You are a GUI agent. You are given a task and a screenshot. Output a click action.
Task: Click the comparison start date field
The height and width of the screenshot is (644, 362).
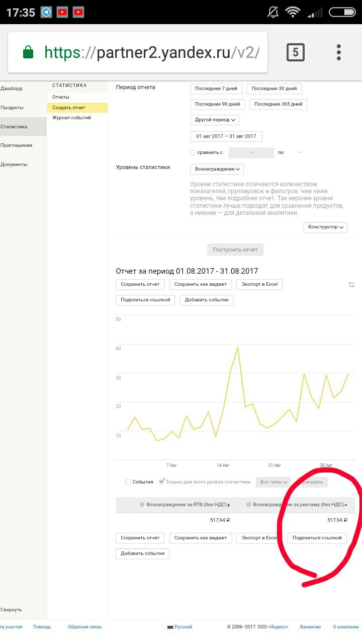pos(251,152)
